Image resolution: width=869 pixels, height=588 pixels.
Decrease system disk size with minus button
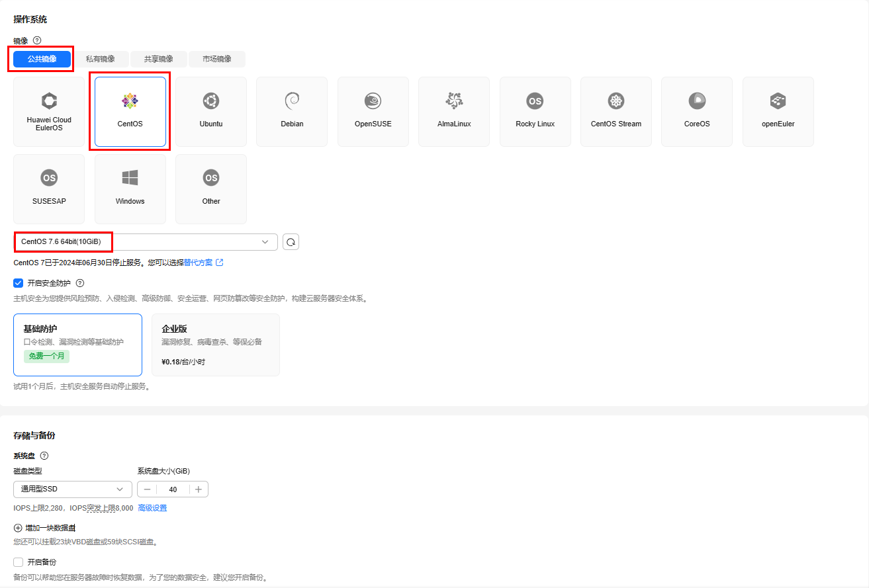coord(147,489)
